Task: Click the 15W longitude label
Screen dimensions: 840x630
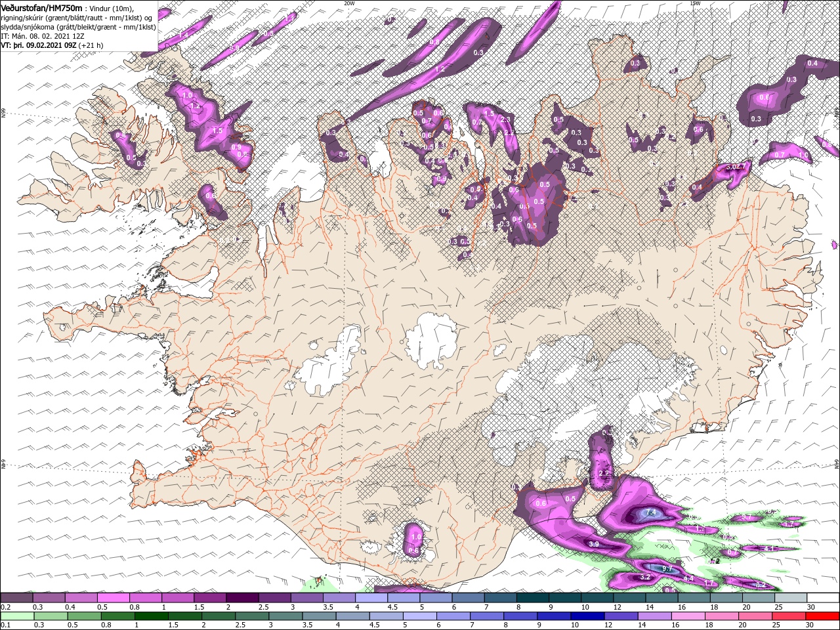Action: point(694,3)
